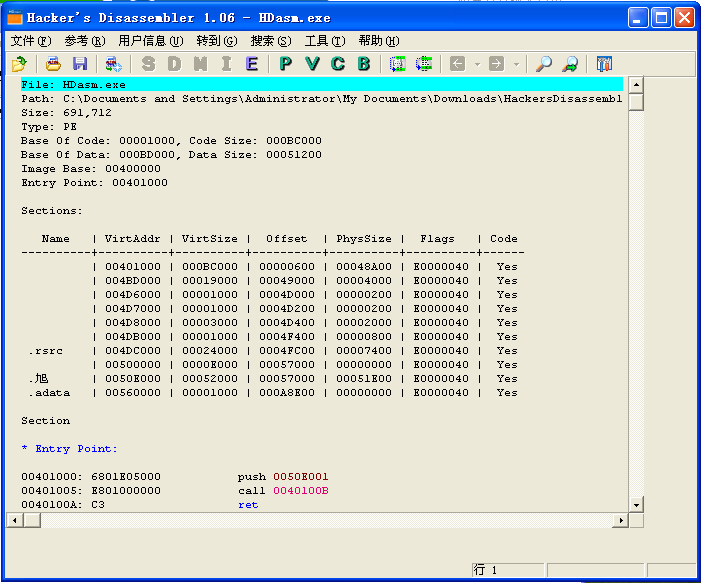
Task: Open the 帮助(H) menu
Action: pyautogui.click(x=379, y=41)
